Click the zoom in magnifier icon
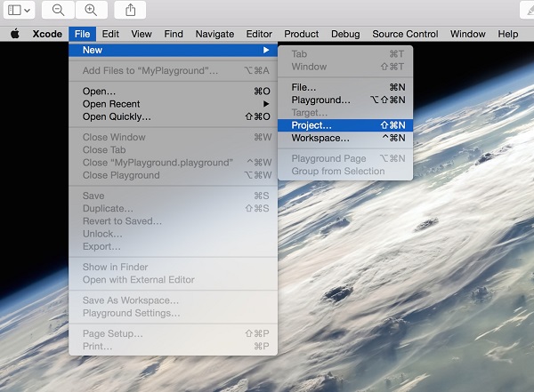 89,10
